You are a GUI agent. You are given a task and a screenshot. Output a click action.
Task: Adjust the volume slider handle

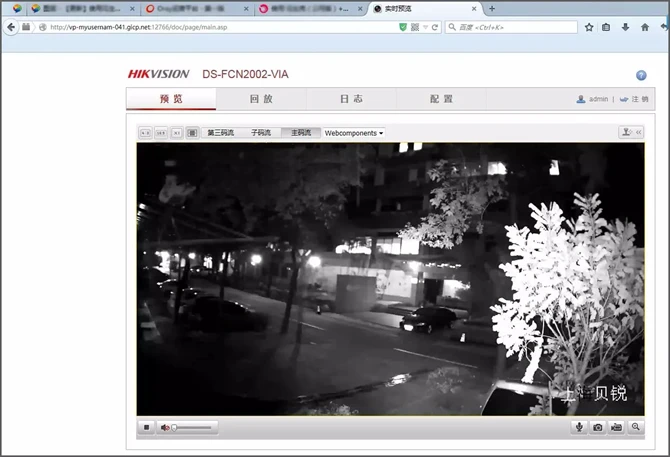[174, 428]
